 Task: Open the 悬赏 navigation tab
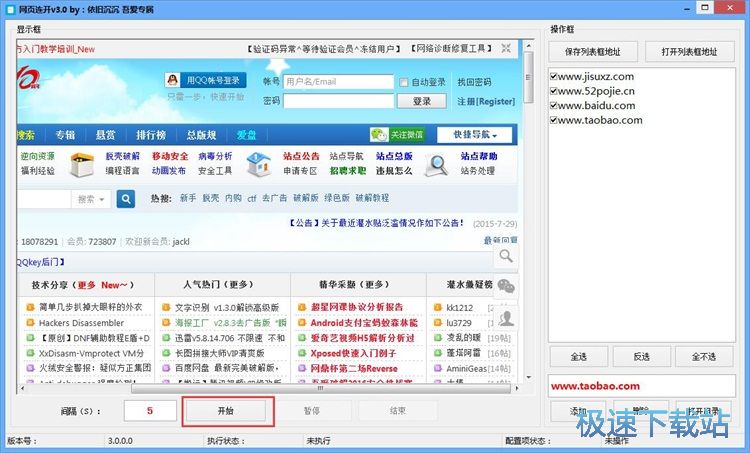pyautogui.click(x=105, y=135)
